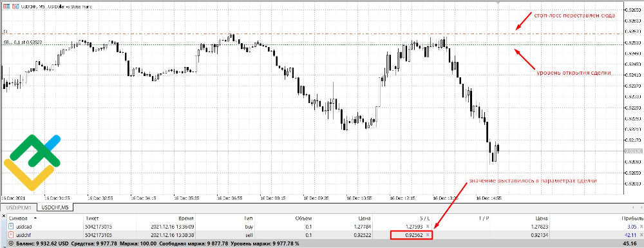Click open price 0.92522 in table
The image size is (644, 248).
[x=362, y=235]
